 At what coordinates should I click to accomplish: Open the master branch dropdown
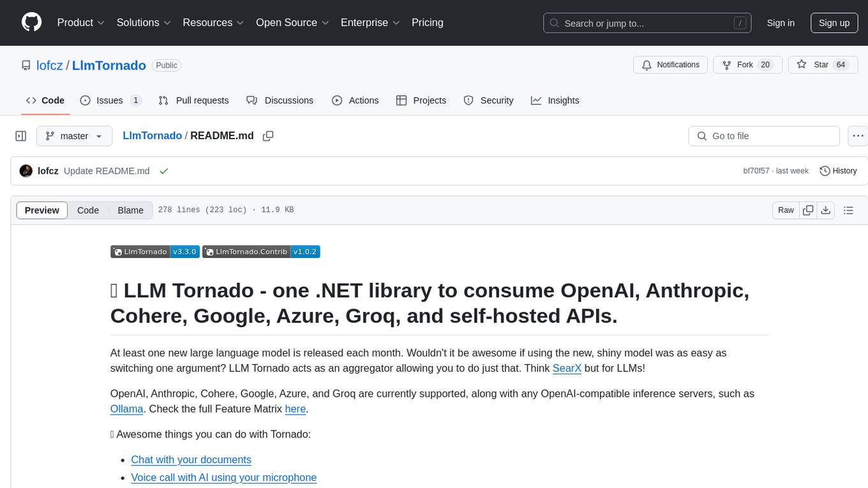click(74, 136)
